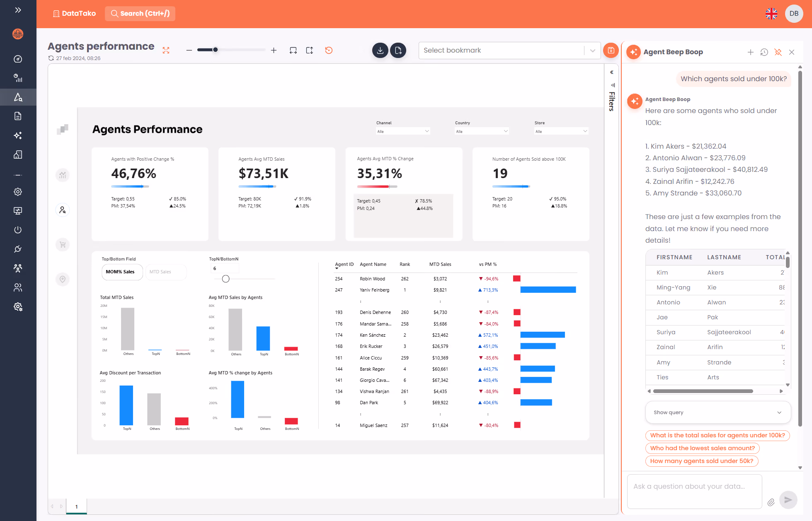The width and height of the screenshot is (812, 521).
Task: Open the DB user avatar menu
Action: point(794,14)
